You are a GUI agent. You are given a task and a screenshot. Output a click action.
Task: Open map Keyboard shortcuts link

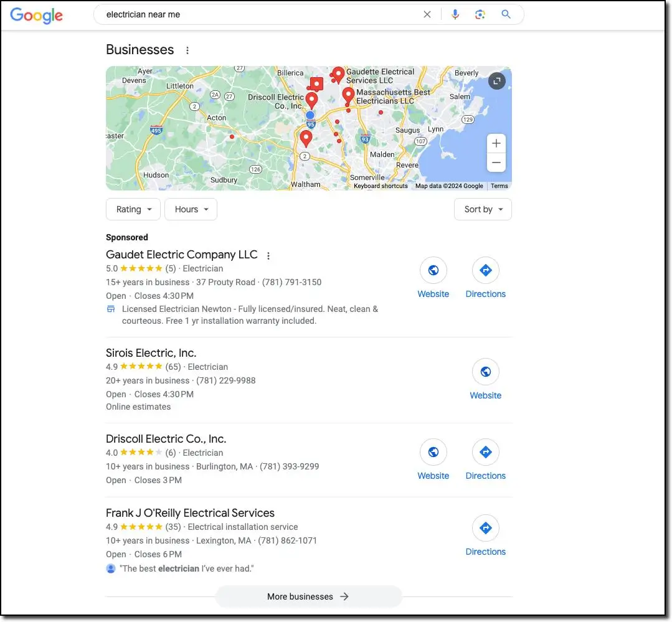pyautogui.click(x=381, y=186)
